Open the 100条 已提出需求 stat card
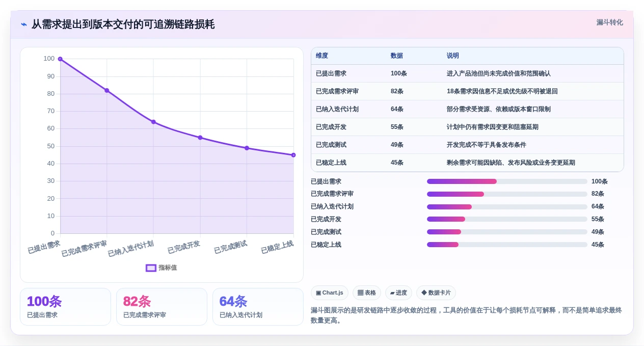The height and width of the screenshot is (346, 644). point(65,307)
